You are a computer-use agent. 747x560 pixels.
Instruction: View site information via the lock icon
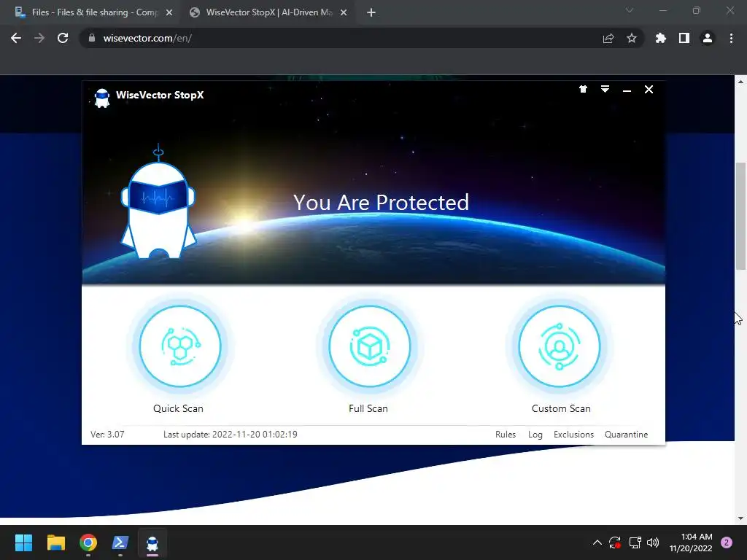(92, 38)
